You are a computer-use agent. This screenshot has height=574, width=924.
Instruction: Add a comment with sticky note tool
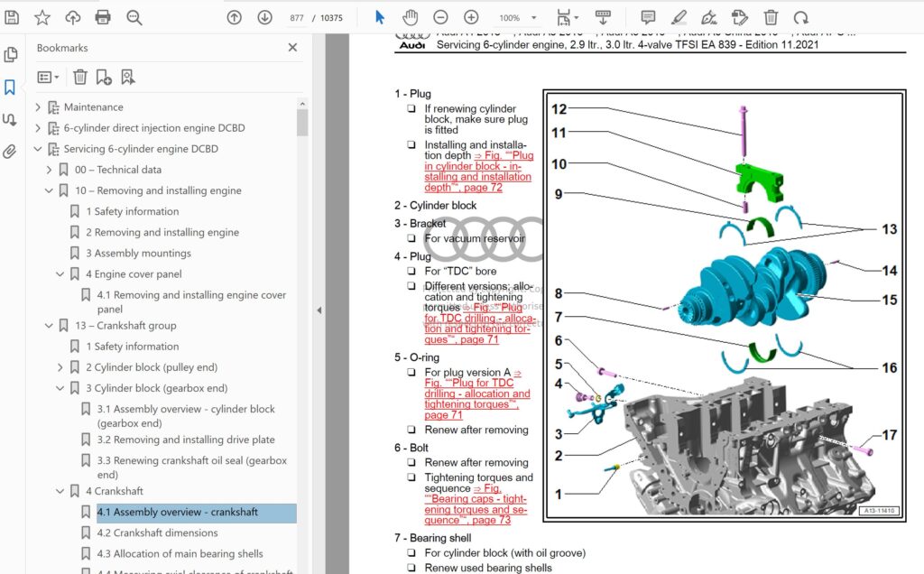click(648, 17)
